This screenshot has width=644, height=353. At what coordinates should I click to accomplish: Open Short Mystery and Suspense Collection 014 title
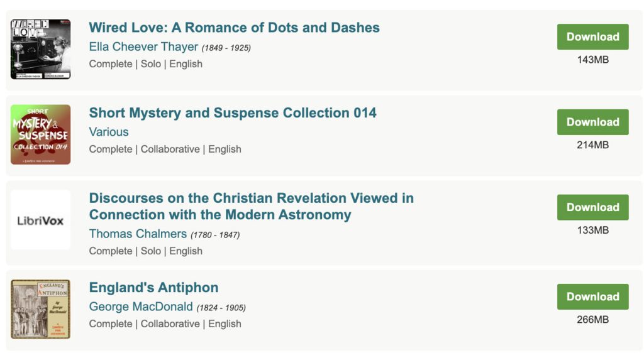click(x=233, y=113)
